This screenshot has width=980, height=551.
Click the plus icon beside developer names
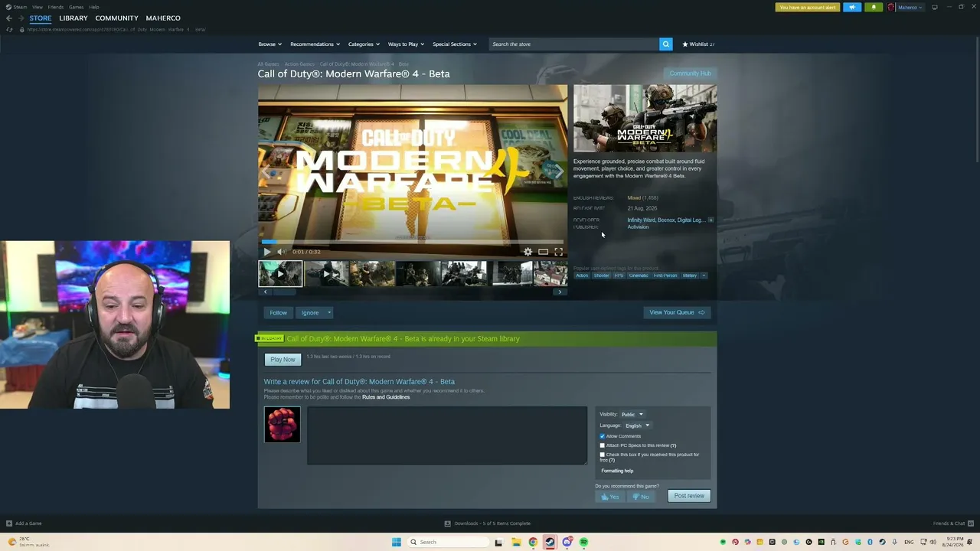pyautogui.click(x=710, y=220)
